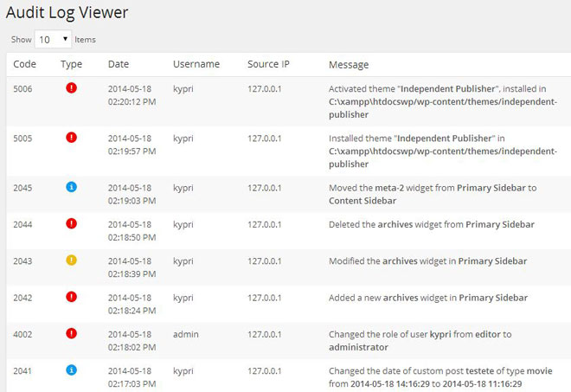Click the date 02:18:39 PM entry
This screenshot has height=392, width=571.
click(132, 267)
